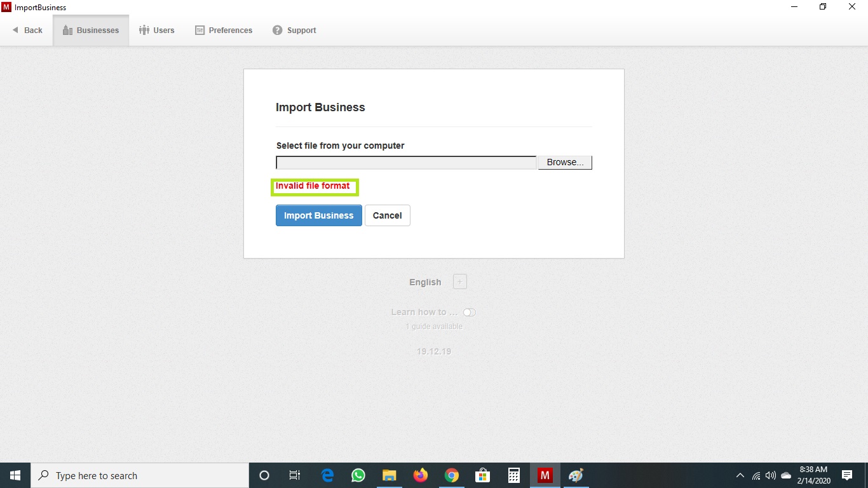
Task: Click the file path input field
Action: [407, 163]
